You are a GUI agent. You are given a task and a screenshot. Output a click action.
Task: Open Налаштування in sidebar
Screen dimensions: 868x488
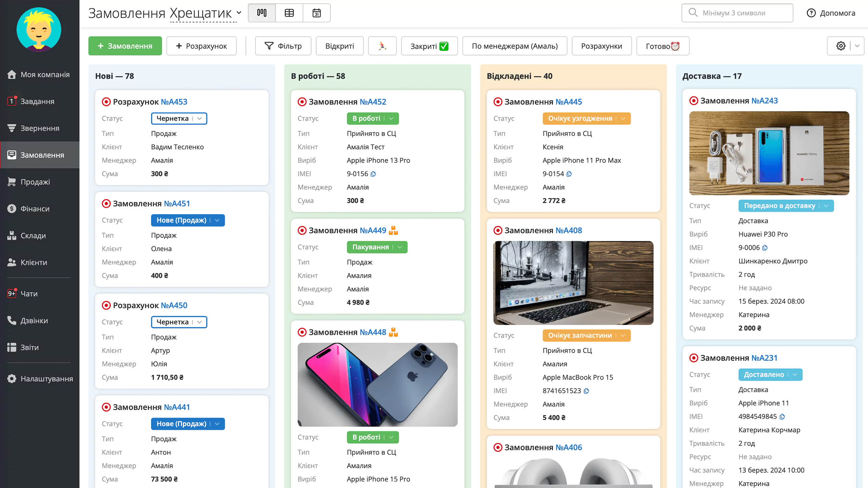click(40, 379)
